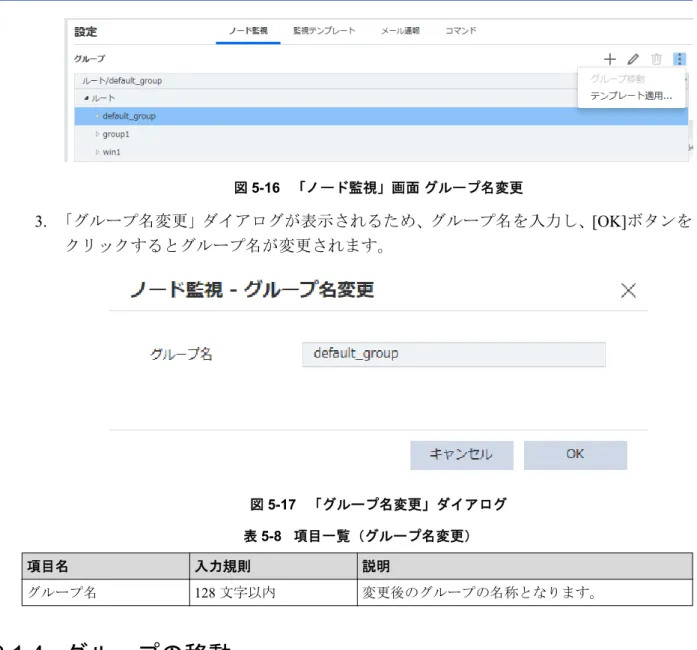
Task: Click the キャンセル button
Action: 461,455
